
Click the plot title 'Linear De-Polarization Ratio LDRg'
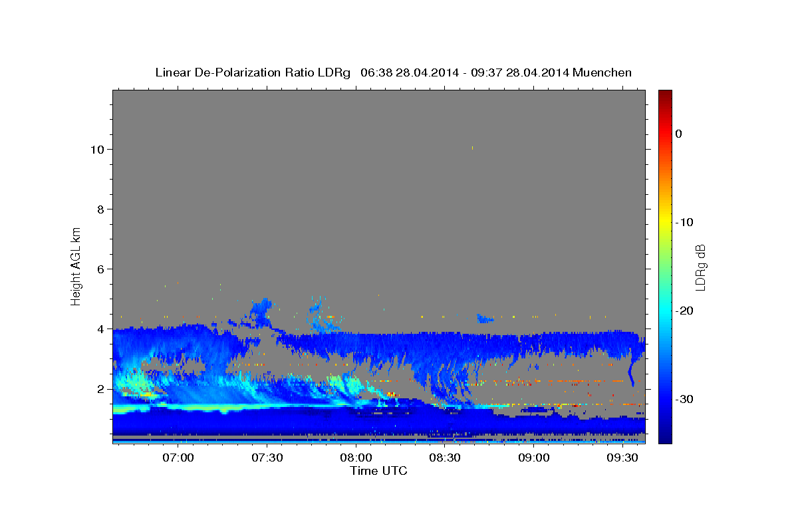tap(253, 72)
